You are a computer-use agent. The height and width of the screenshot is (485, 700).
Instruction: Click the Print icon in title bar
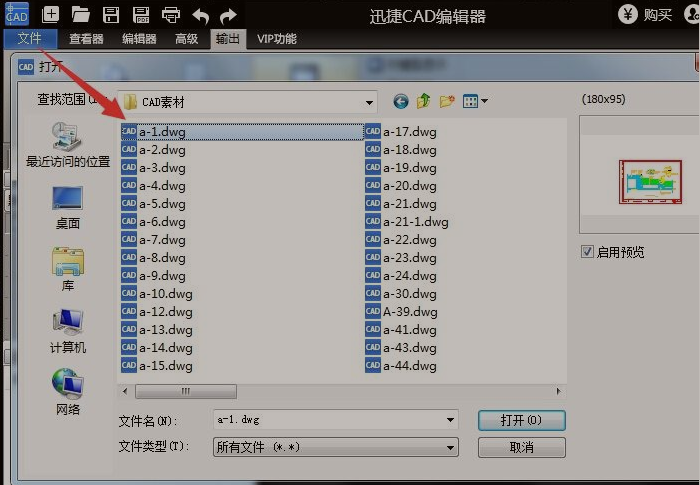(171, 15)
